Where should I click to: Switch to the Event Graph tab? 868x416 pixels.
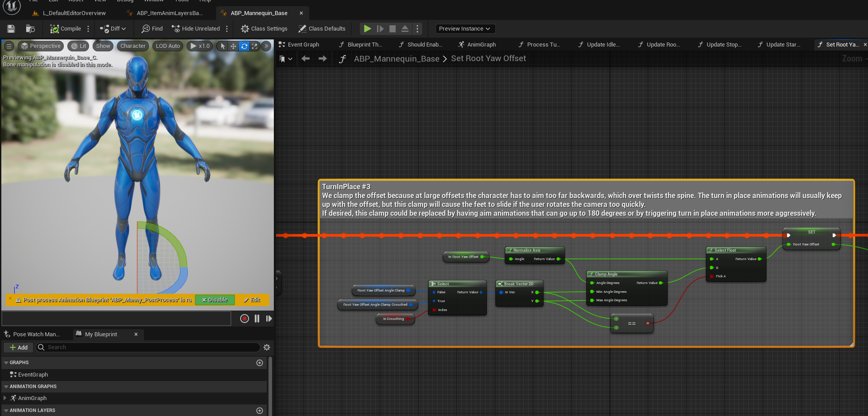(x=300, y=45)
